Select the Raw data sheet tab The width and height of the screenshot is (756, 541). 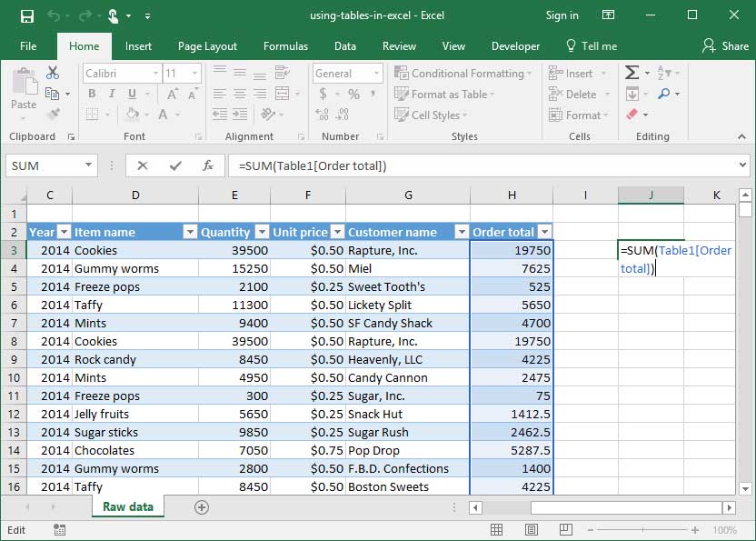[127, 507]
